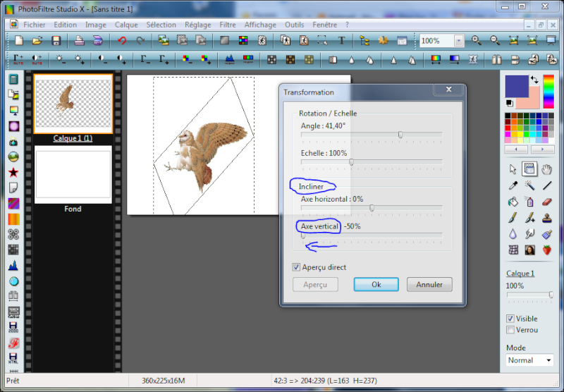Click the layer opacity slider handle

click(551, 295)
